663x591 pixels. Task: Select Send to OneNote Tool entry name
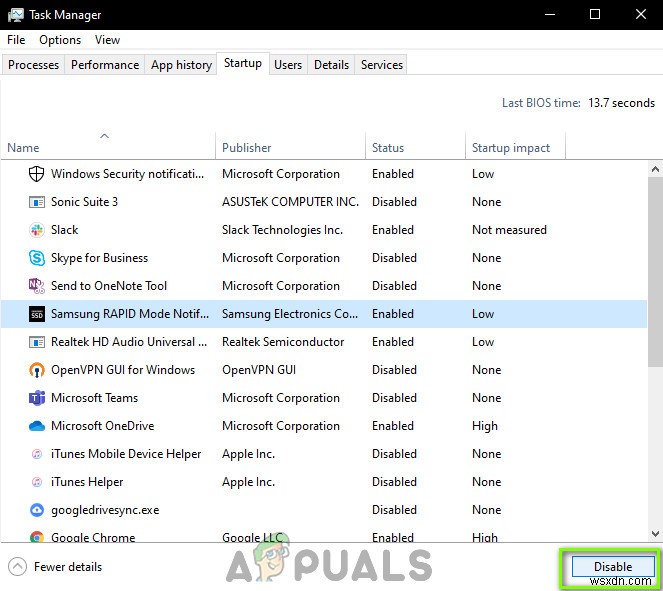coord(109,286)
